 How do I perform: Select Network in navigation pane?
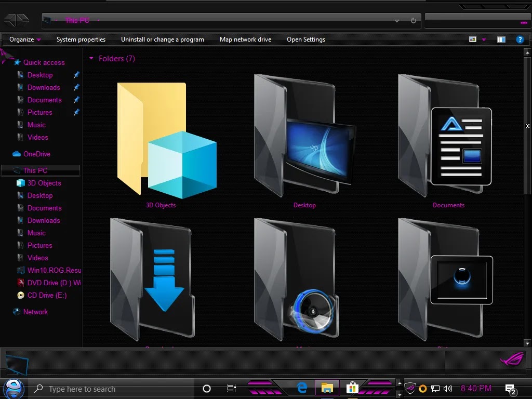click(35, 312)
